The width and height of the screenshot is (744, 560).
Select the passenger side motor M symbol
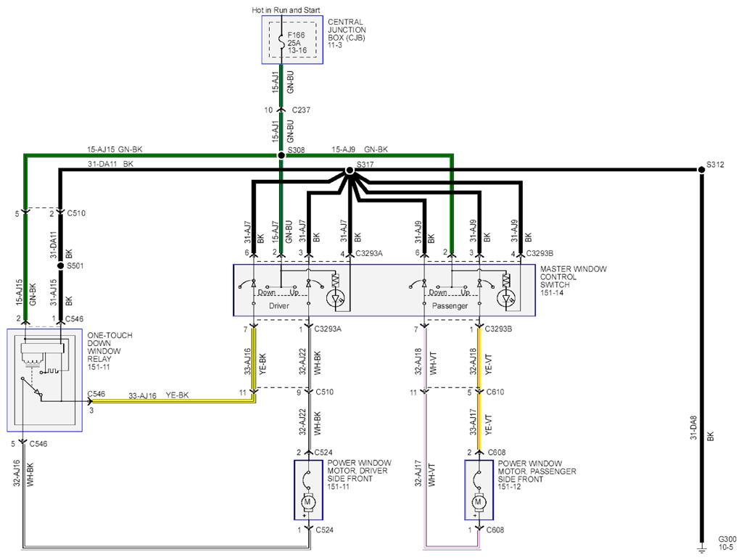[478, 502]
